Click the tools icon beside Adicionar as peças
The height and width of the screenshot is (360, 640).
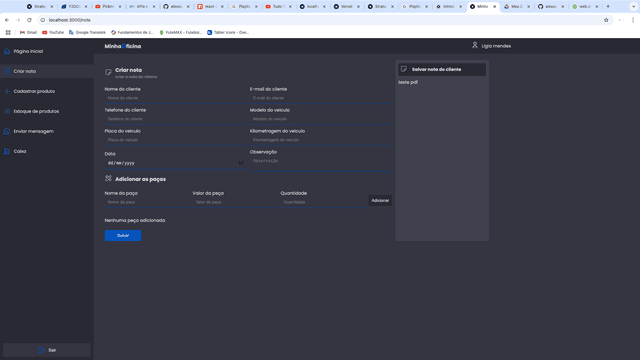[x=108, y=178]
